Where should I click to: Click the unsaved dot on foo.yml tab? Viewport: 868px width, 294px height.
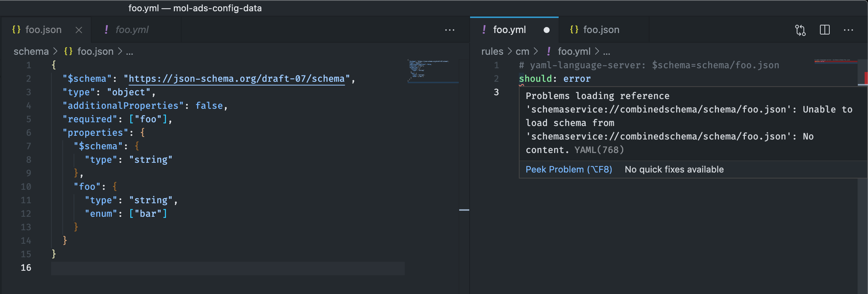coord(546,30)
